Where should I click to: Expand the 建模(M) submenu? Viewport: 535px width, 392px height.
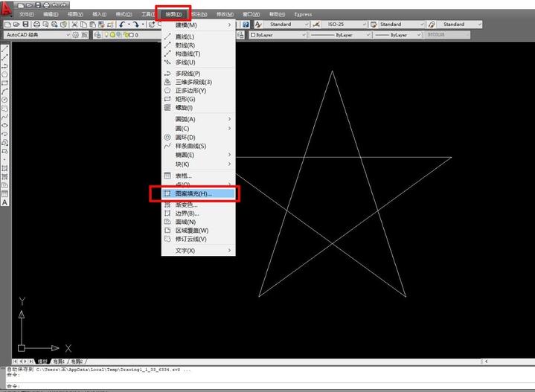click(198, 25)
